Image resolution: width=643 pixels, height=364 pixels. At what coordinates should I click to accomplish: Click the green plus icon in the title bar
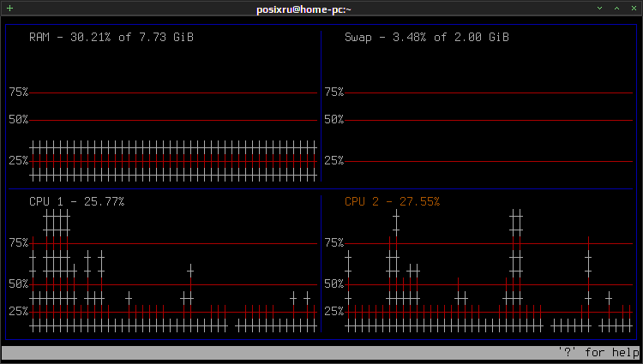[9, 9]
